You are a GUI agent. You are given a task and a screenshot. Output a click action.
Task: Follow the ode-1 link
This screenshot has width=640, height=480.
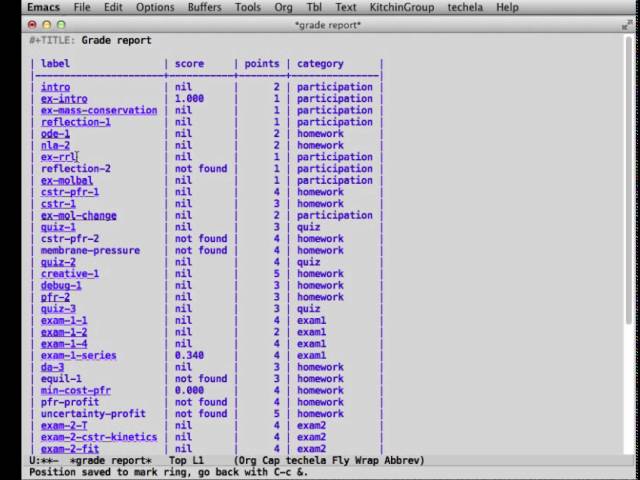[55, 133]
